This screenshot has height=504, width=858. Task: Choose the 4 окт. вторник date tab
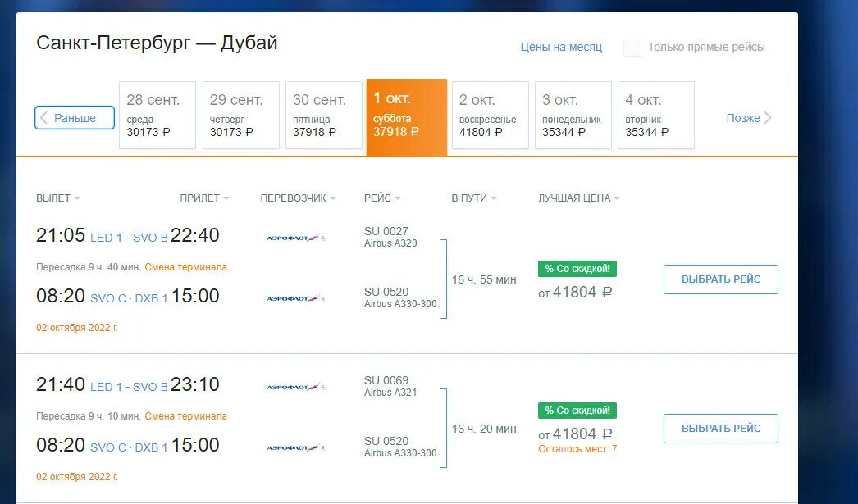point(656,115)
